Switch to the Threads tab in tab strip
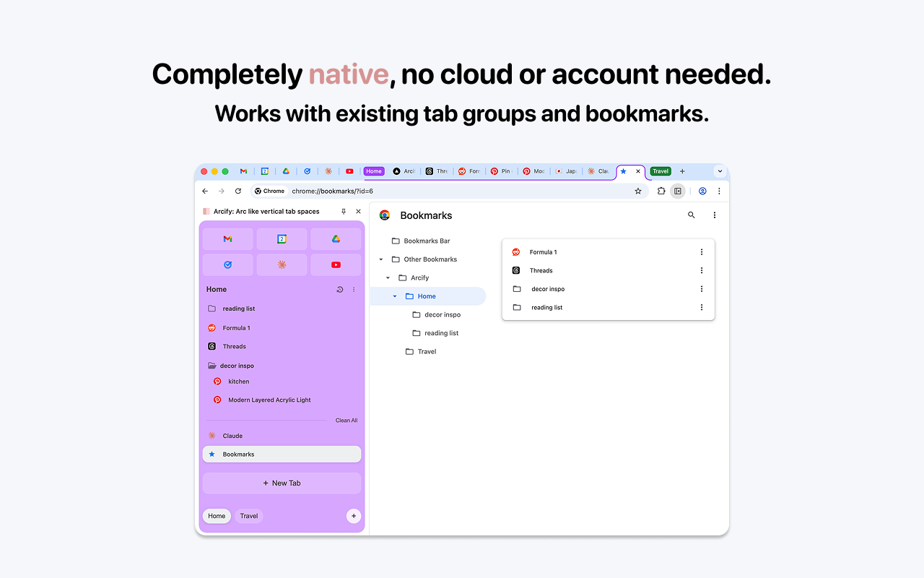Viewport: 924px width, 578px height. (x=437, y=171)
